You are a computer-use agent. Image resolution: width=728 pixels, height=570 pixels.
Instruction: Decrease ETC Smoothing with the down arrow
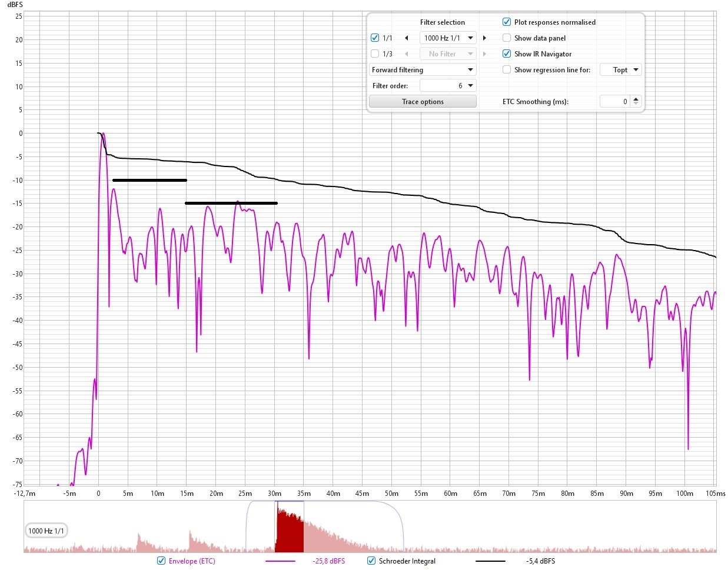(x=636, y=104)
